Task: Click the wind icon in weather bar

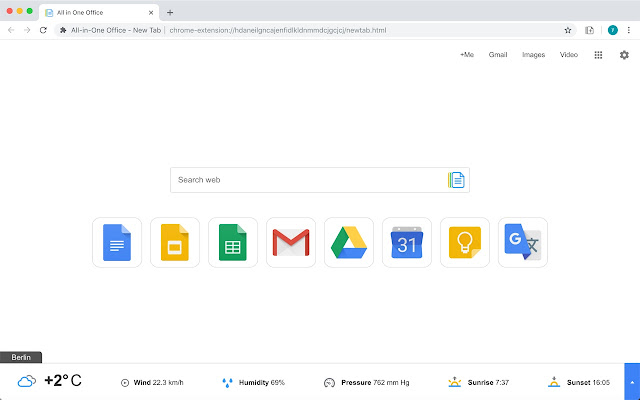Action: tap(125, 383)
